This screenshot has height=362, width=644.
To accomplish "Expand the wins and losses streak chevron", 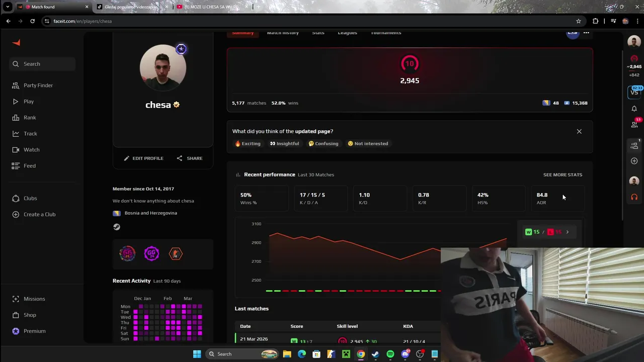I will [568, 232].
